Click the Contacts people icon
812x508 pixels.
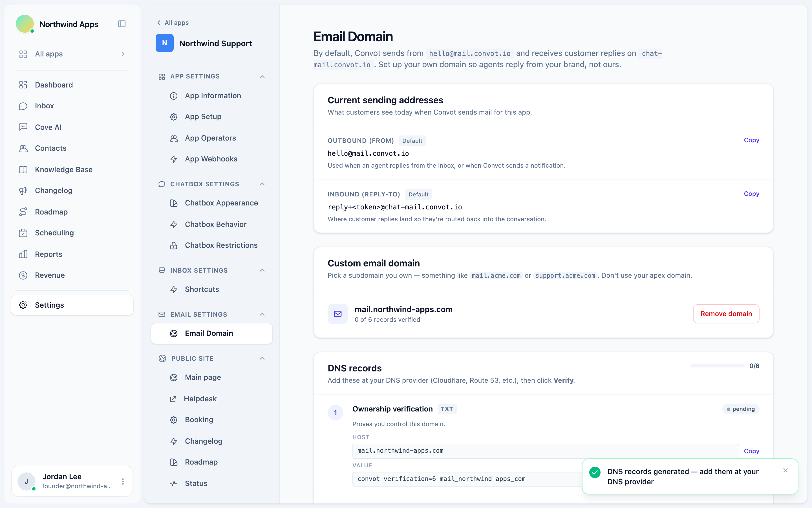[x=23, y=148]
